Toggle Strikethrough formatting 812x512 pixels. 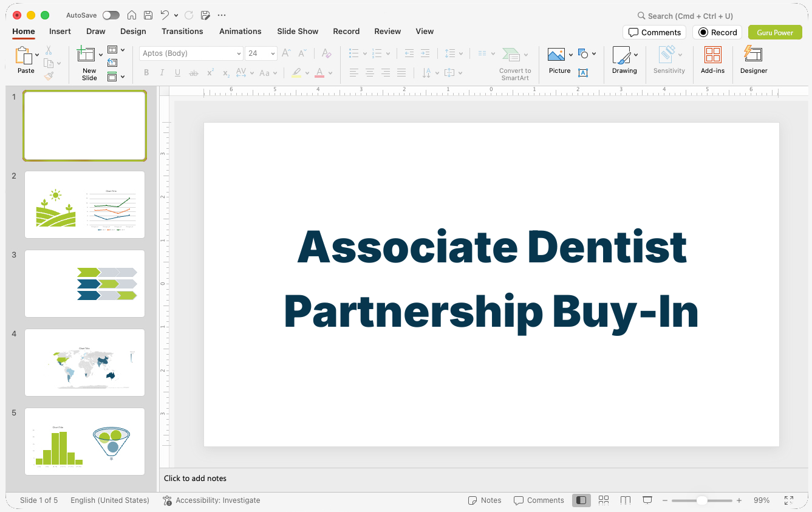pyautogui.click(x=194, y=73)
